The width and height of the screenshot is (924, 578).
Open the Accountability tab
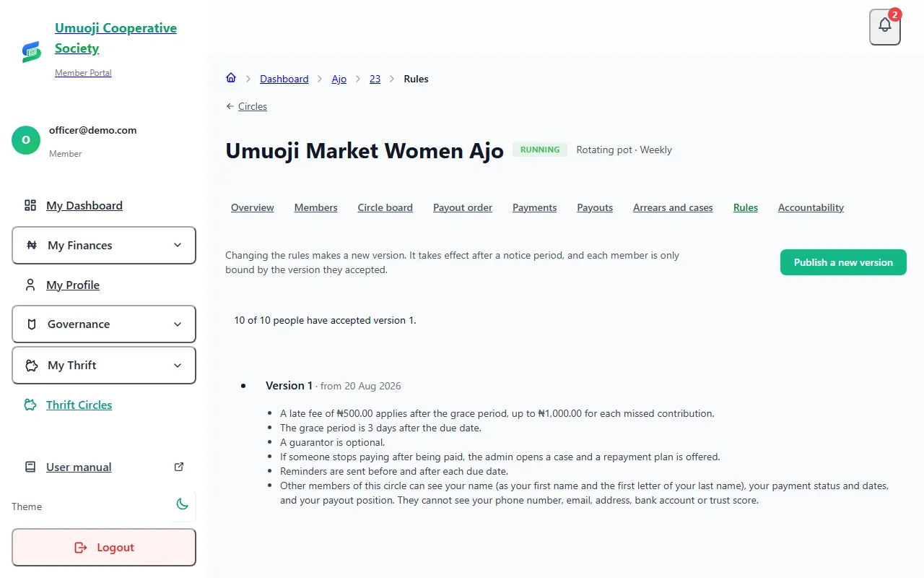[811, 207]
